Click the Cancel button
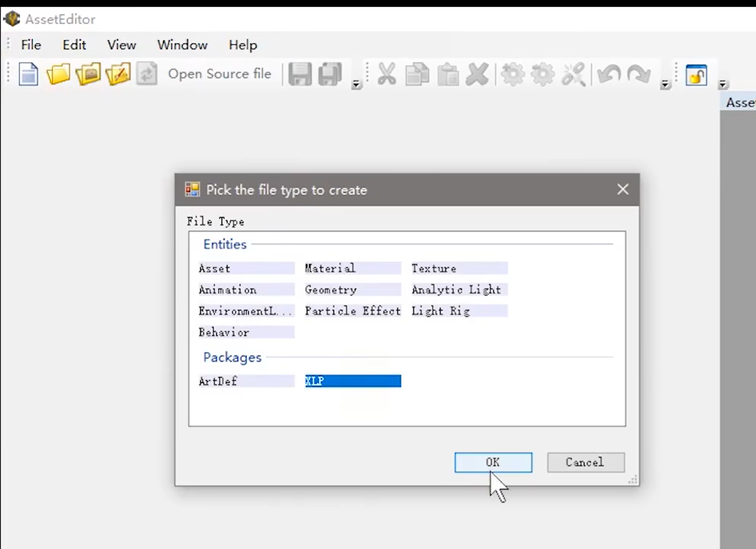This screenshot has height=549, width=756. [585, 462]
